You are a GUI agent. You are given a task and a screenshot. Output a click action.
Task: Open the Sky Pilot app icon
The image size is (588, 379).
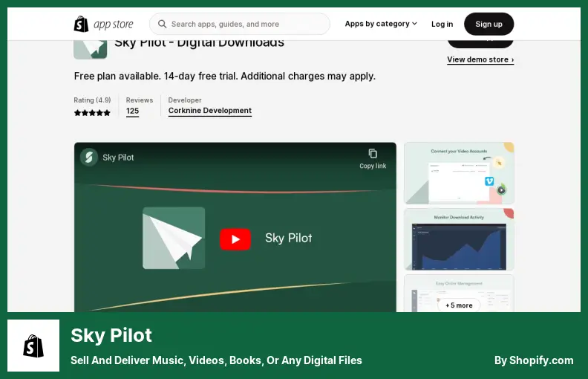91,49
